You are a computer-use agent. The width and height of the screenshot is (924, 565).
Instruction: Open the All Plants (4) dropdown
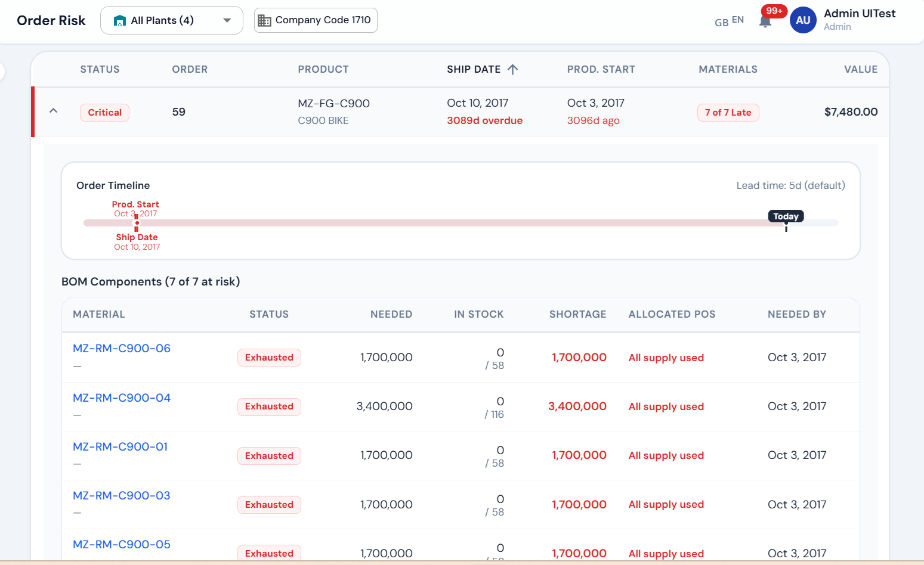pyautogui.click(x=172, y=20)
